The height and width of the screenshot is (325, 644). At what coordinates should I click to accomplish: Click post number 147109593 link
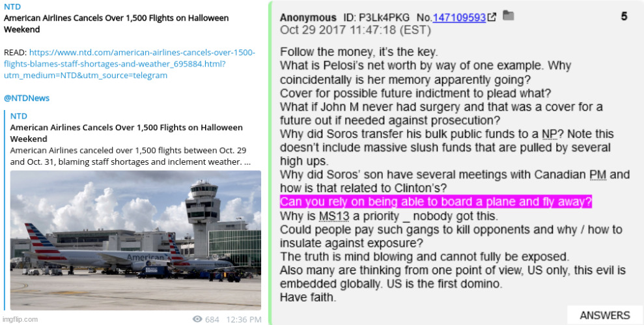(459, 18)
